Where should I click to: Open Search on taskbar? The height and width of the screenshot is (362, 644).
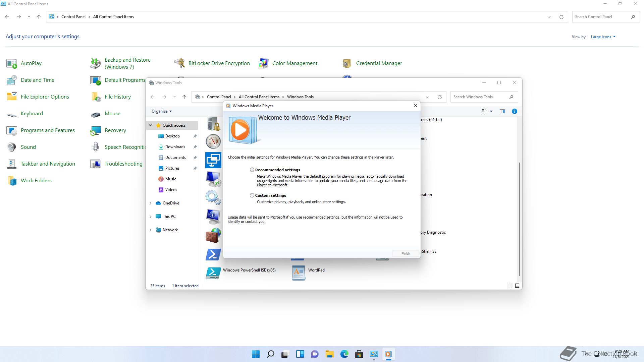click(x=270, y=354)
